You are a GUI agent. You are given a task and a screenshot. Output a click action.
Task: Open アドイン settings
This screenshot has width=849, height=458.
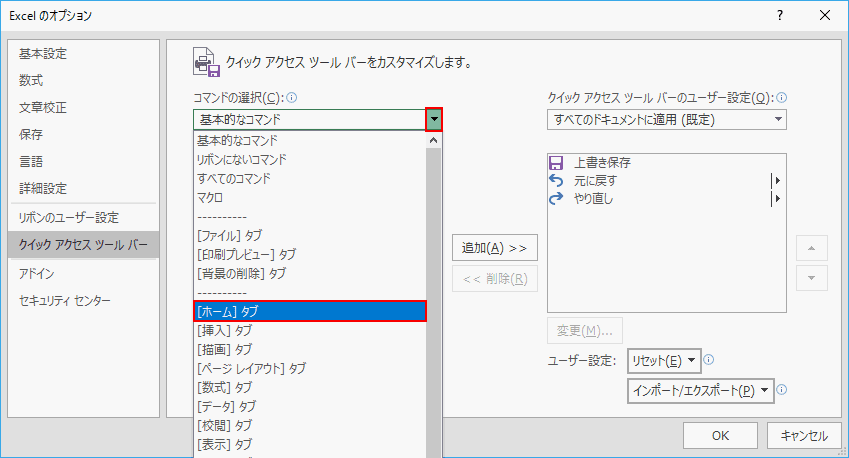tap(83, 274)
